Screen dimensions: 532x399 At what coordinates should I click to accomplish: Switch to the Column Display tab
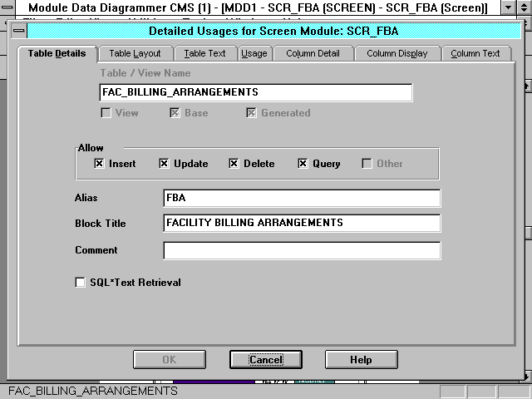click(x=397, y=53)
